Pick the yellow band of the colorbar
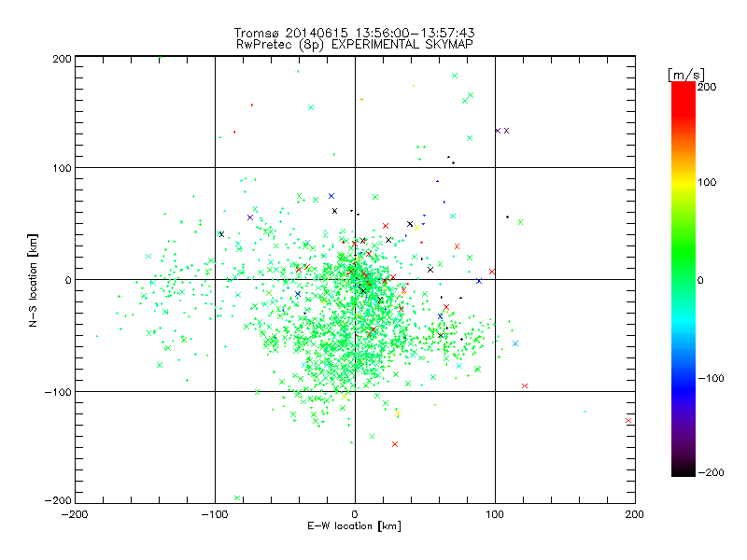This screenshot has height=560, width=747. tap(684, 182)
